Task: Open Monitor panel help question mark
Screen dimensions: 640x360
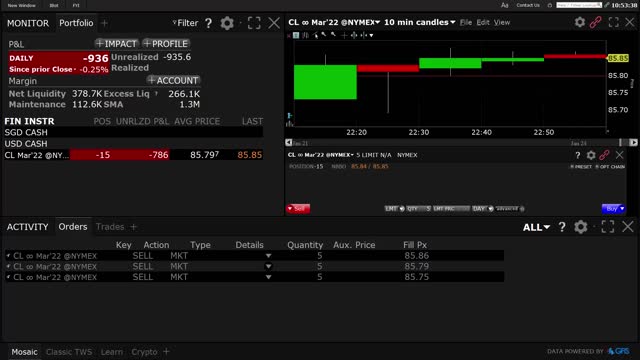Action: 209,23
